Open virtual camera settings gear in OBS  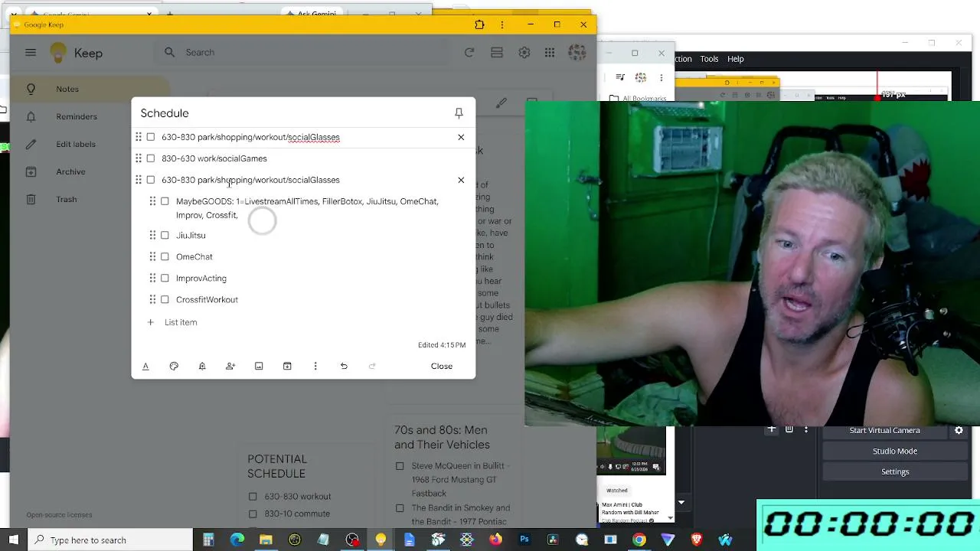click(x=959, y=430)
